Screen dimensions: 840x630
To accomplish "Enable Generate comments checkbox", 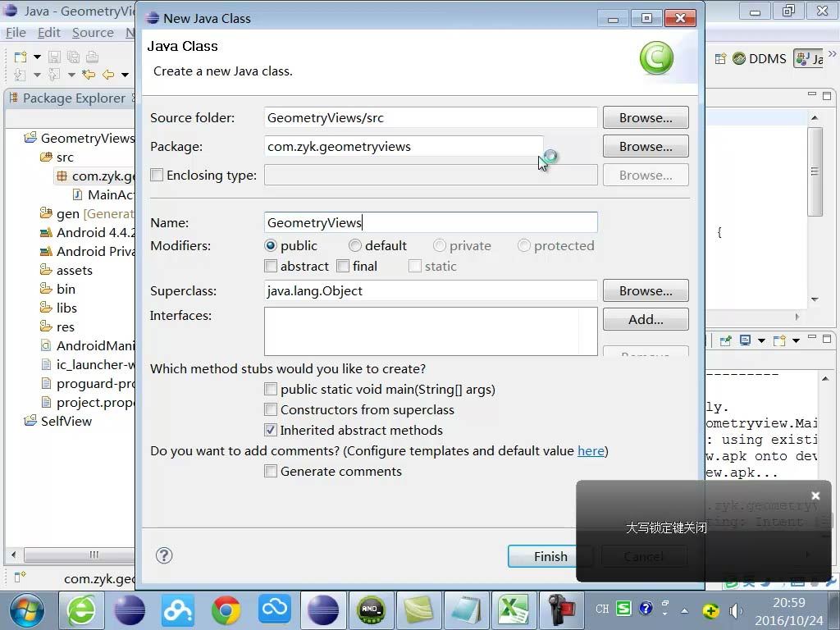I will pos(271,472).
